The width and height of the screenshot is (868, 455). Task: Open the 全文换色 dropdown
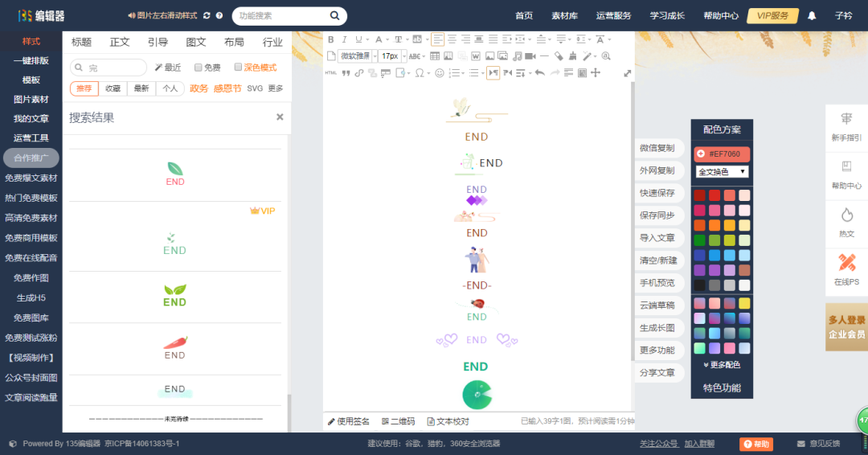coord(723,171)
